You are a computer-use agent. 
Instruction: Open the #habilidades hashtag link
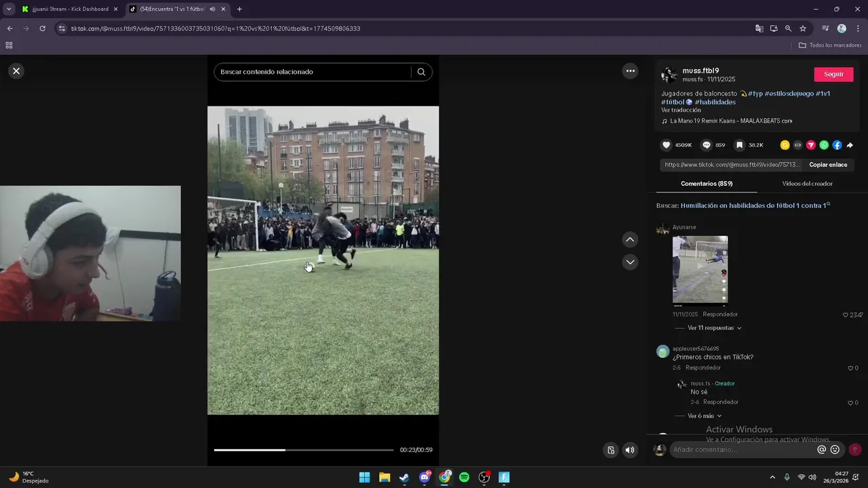(715, 102)
